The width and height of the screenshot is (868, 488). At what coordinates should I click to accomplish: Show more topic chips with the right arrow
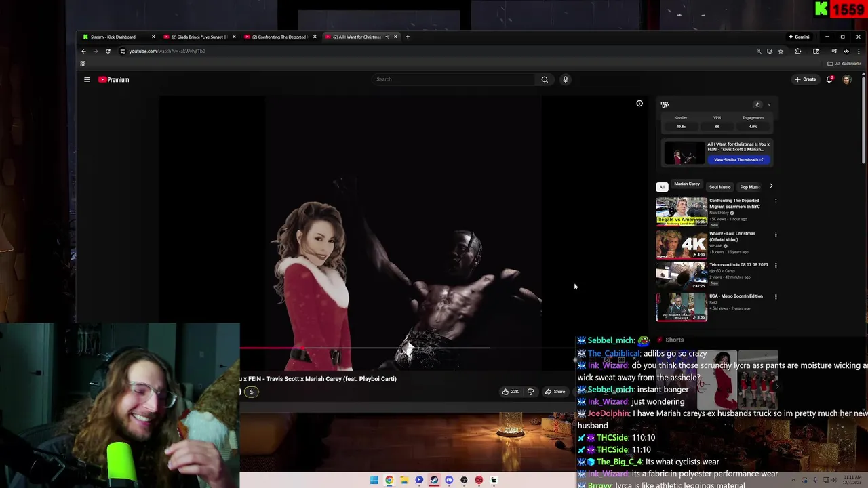771,186
